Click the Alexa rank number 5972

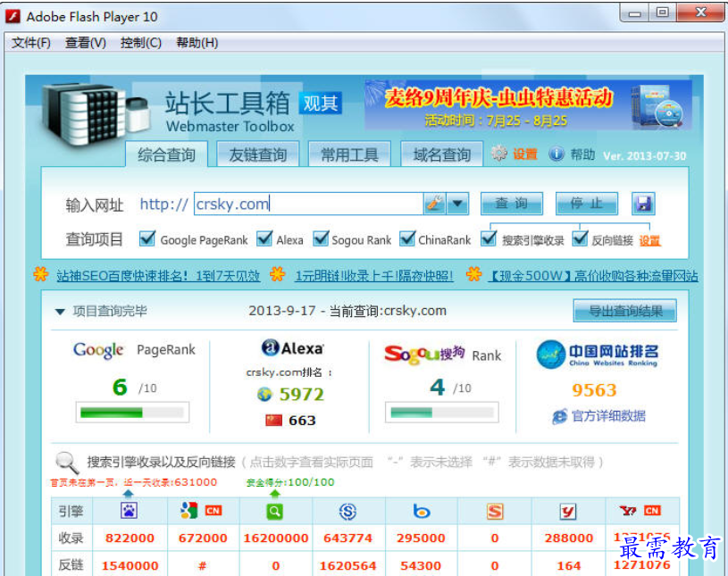[301, 395]
